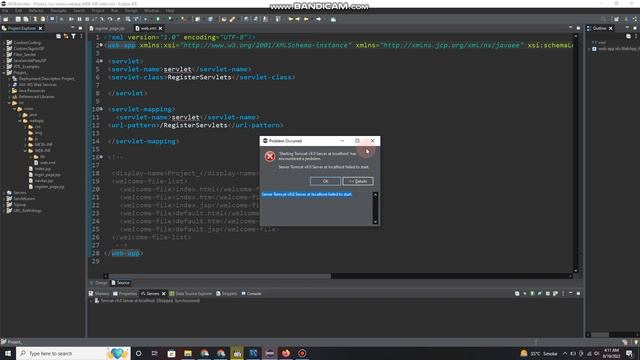Click Task View icon on taskbar
Image resolution: width=640 pixels, height=360 pixels.
pyautogui.click(x=155, y=353)
